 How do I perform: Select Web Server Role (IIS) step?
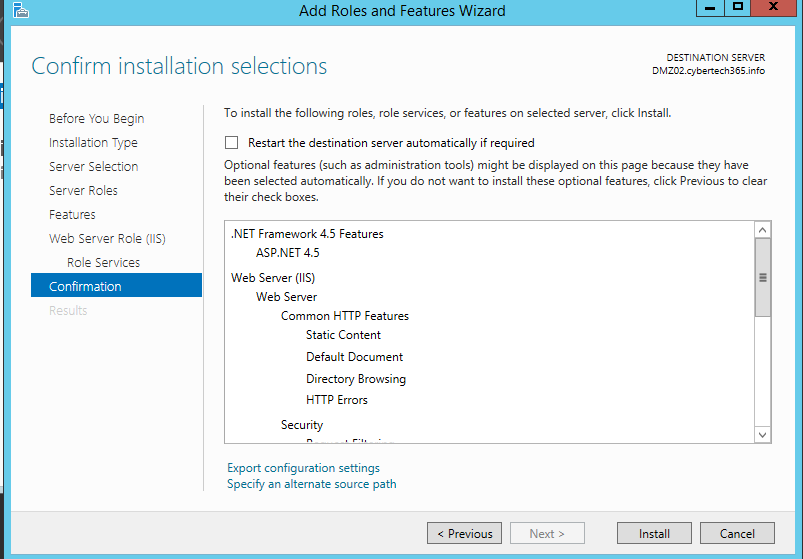pyautogui.click(x=107, y=239)
